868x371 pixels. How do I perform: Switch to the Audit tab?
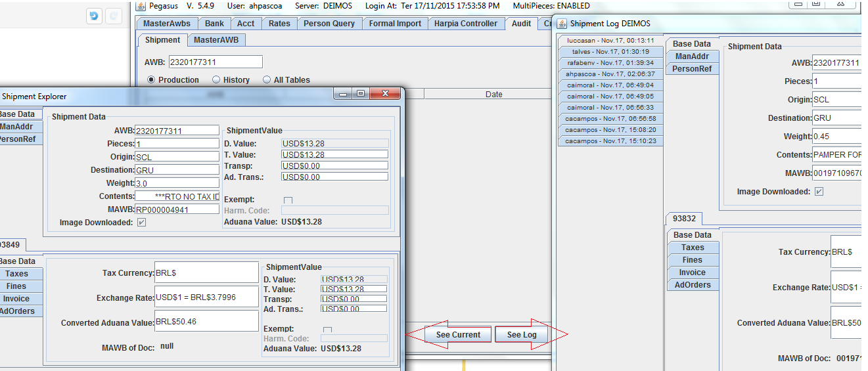coord(521,24)
